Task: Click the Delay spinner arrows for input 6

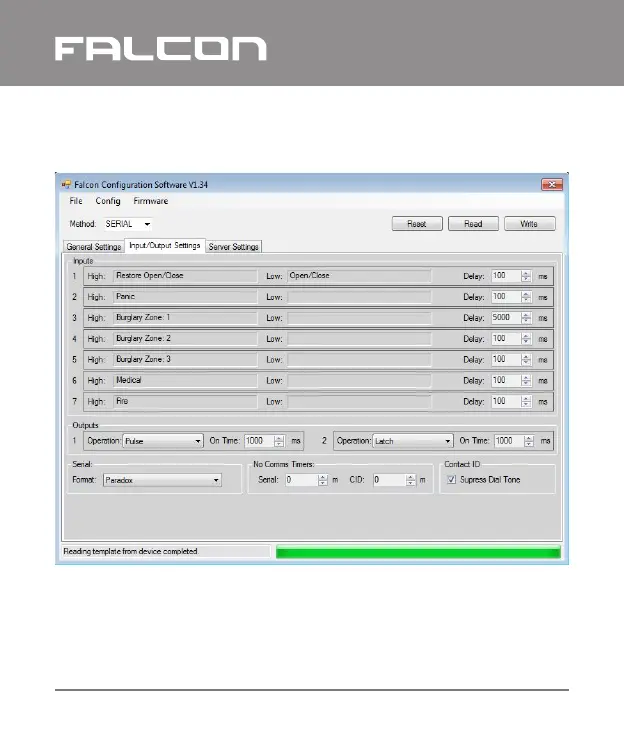Action: click(526, 381)
